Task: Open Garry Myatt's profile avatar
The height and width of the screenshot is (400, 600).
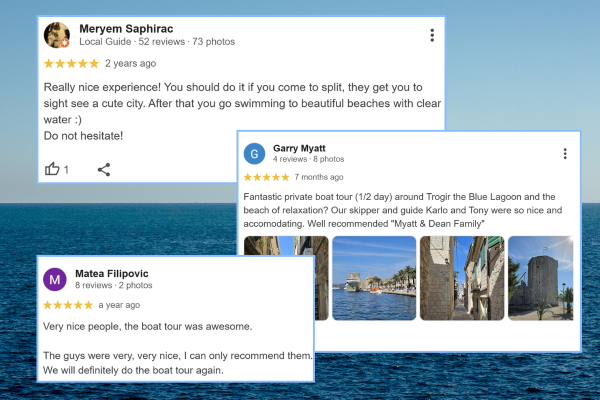Action: point(255,153)
